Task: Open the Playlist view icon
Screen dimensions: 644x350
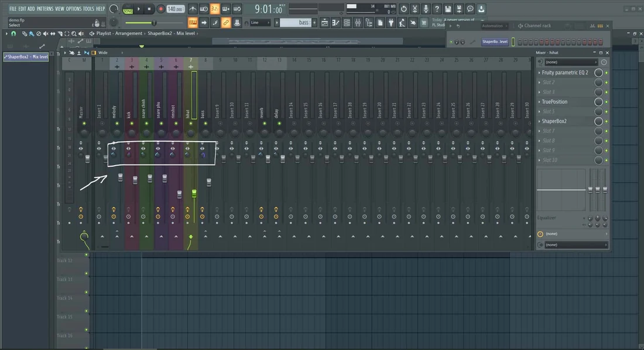Action: click(324, 23)
